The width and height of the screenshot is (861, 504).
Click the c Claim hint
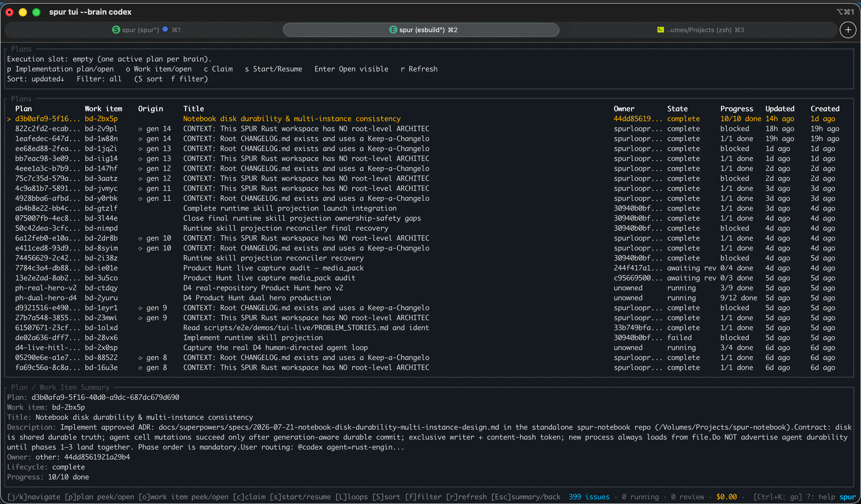[x=218, y=69]
